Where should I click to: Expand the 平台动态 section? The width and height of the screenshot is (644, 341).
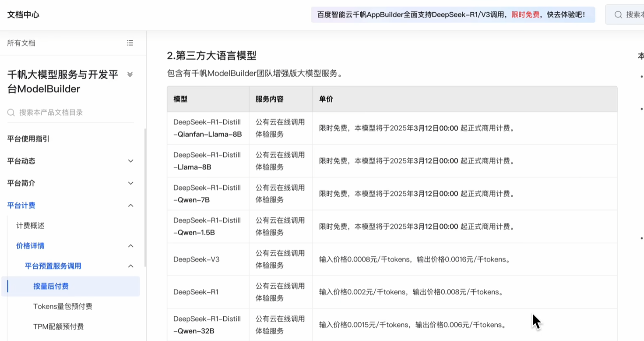coord(131,161)
